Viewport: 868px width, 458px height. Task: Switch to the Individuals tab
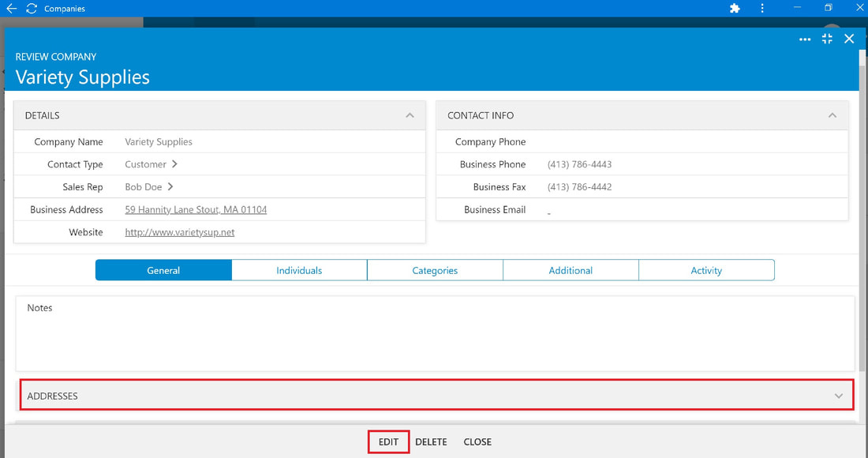point(299,270)
